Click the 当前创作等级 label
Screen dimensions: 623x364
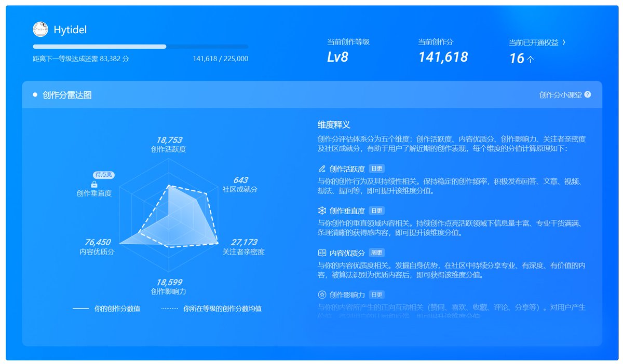pyautogui.click(x=348, y=42)
